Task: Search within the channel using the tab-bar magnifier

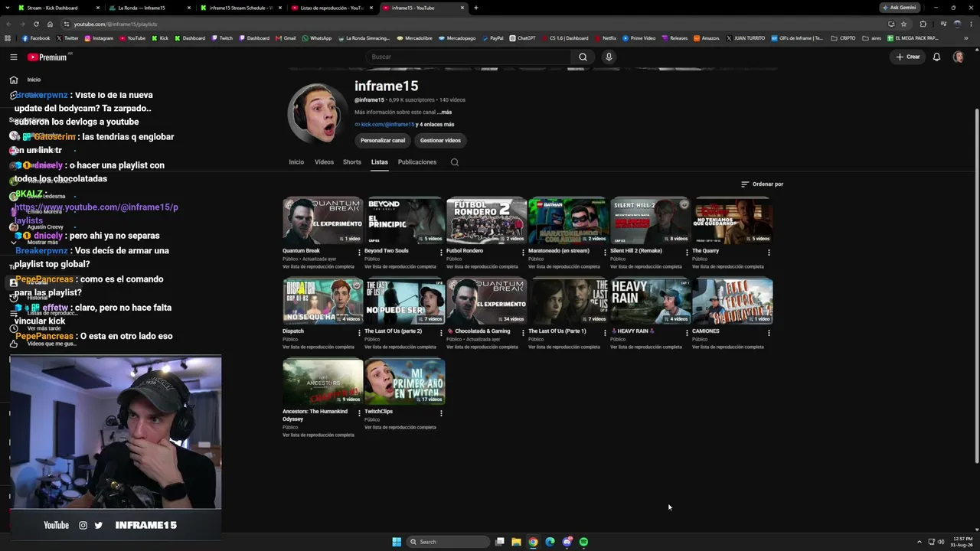Action: pos(455,162)
